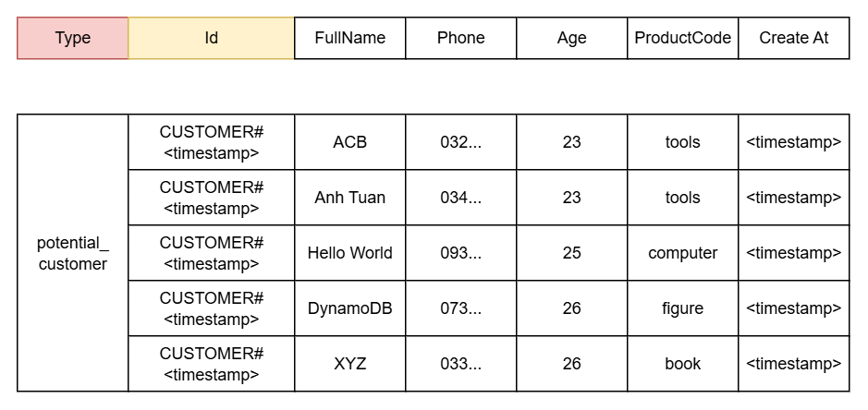
Task: Click the DynamoDB name cell
Action: pos(349,308)
